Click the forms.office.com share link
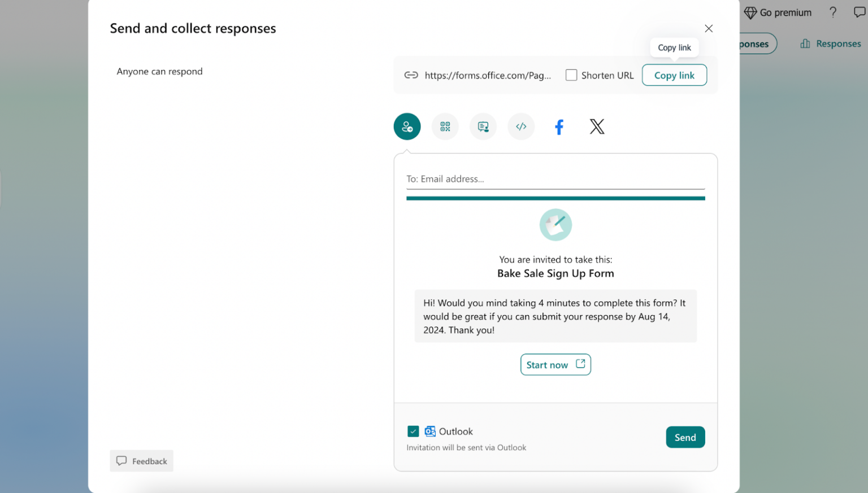Image resolution: width=868 pixels, height=493 pixels. (x=488, y=75)
